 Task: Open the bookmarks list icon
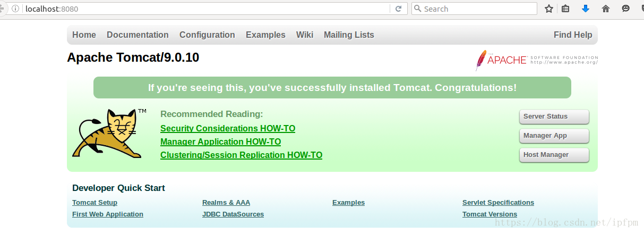pos(565,9)
